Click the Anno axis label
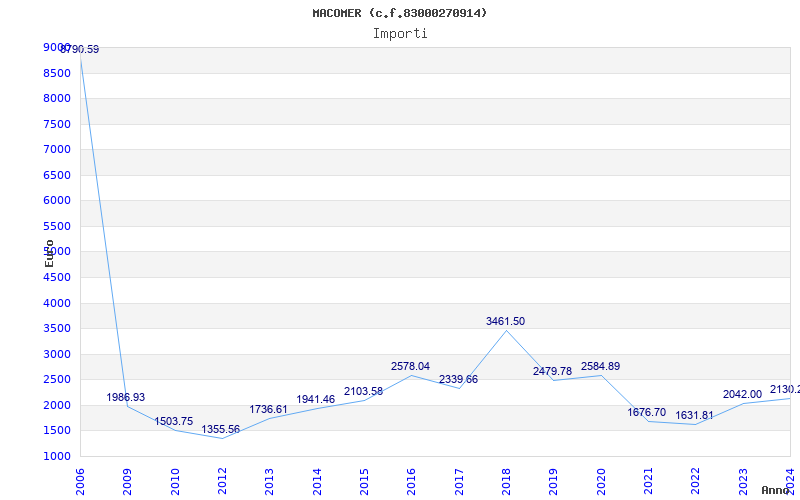The width and height of the screenshot is (800, 500). tap(778, 490)
